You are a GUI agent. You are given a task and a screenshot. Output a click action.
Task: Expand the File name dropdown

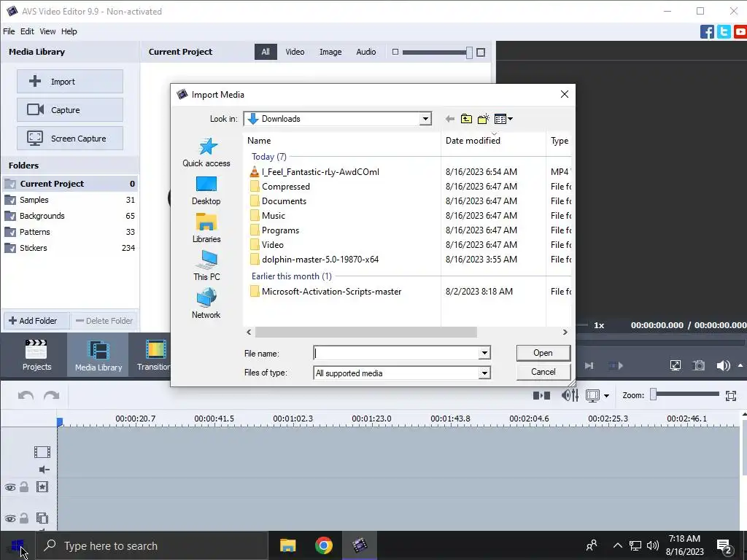click(x=484, y=354)
